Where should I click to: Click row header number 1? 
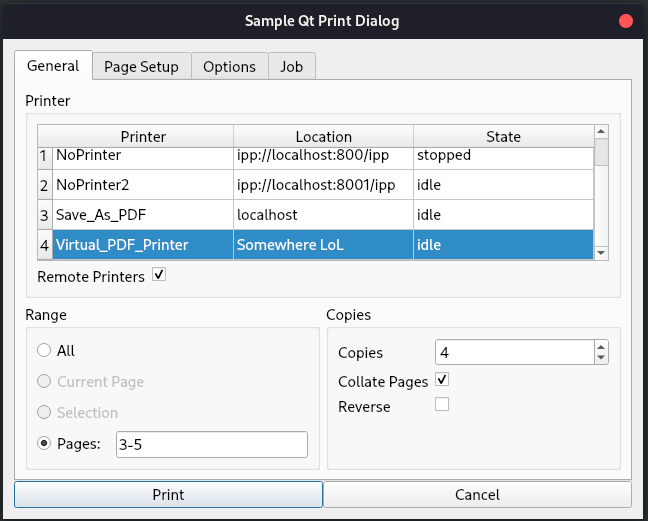point(45,158)
